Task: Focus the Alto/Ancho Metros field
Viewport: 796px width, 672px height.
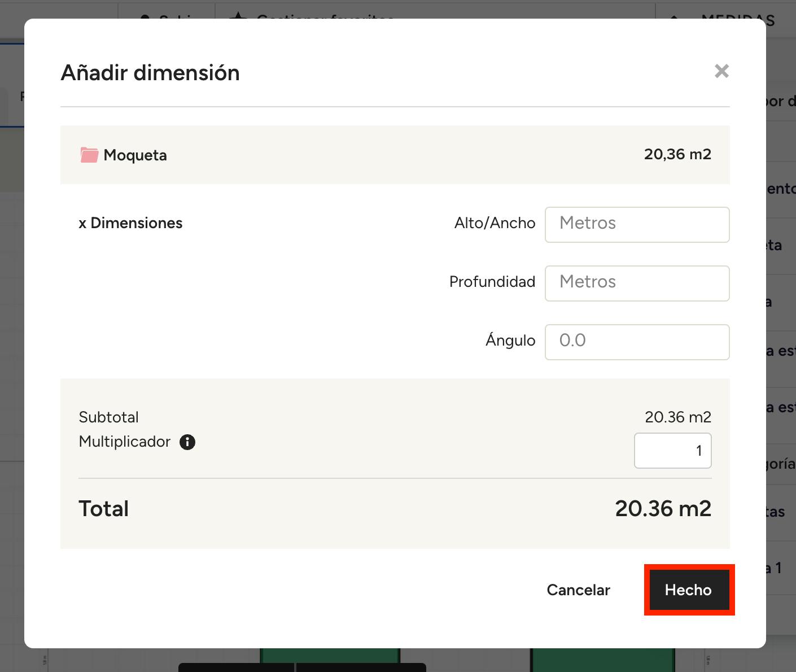Action: (637, 225)
